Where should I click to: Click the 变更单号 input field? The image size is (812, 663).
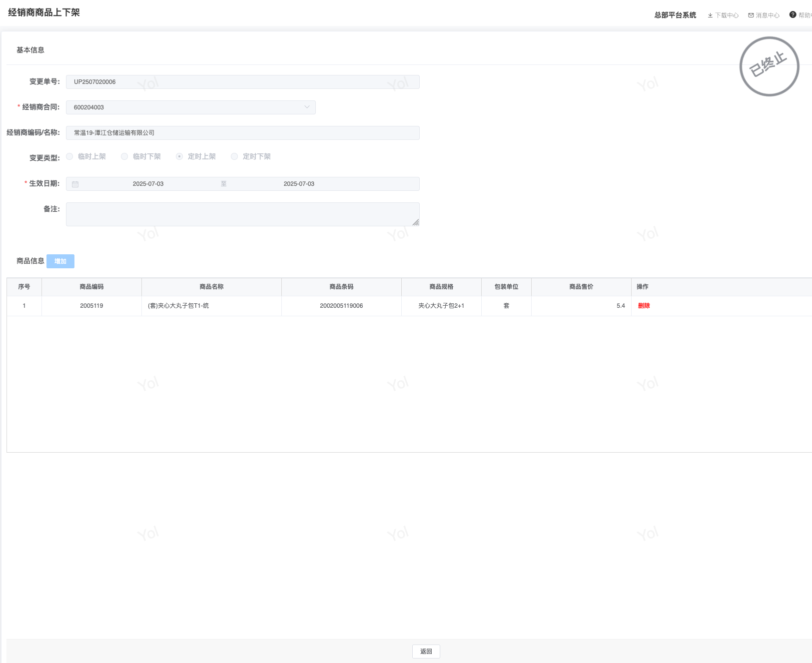(x=243, y=82)
